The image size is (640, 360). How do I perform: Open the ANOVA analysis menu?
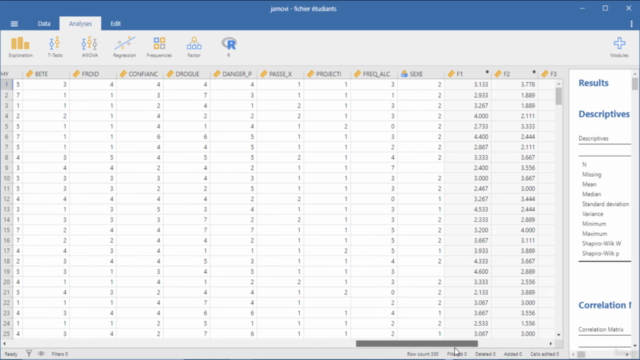point(89,47)
